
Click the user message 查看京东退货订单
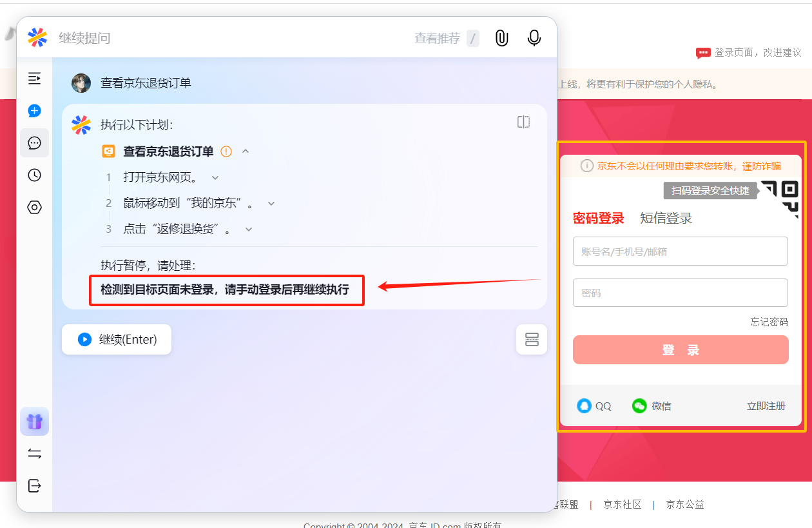tap(146, 83)
